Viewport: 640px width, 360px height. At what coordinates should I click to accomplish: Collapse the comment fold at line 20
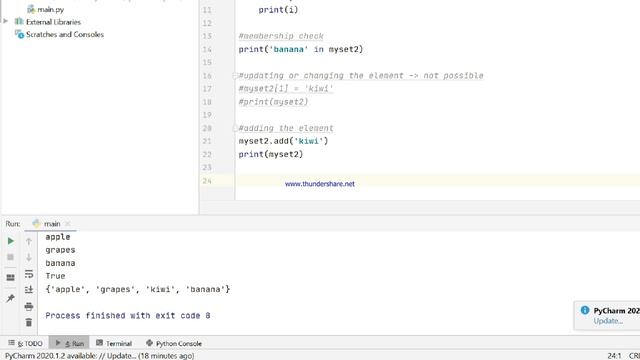[x=235, y=128]
